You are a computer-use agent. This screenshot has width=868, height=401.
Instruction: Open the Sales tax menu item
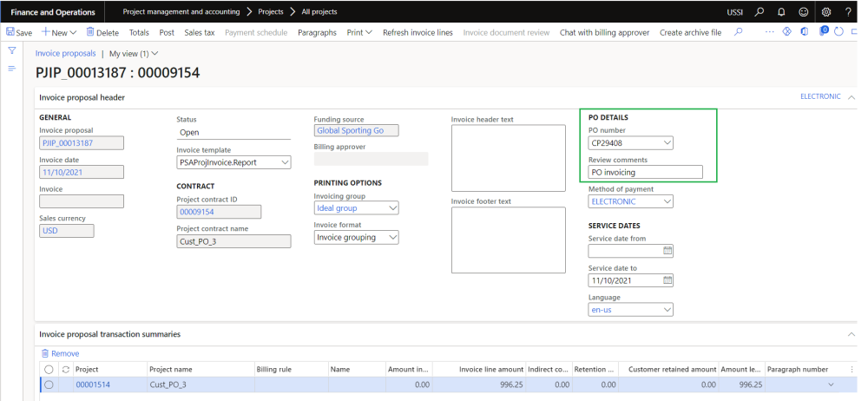point(200,32)
